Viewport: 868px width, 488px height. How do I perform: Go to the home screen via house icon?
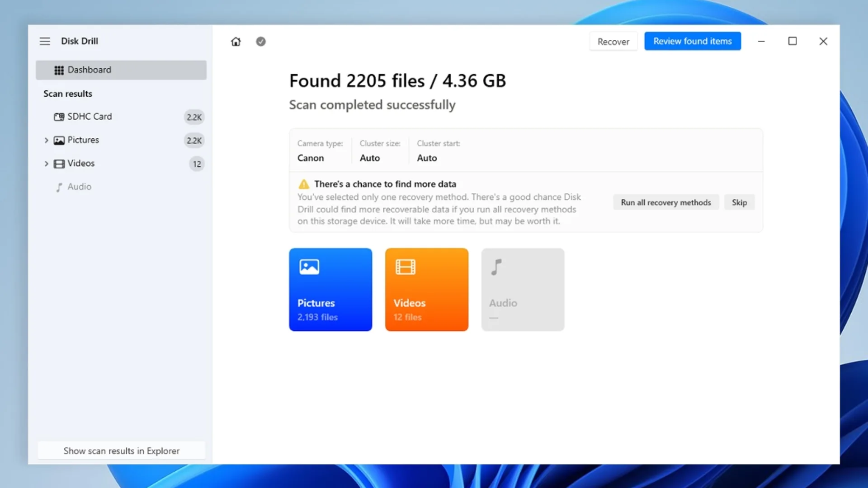[236, 42]
